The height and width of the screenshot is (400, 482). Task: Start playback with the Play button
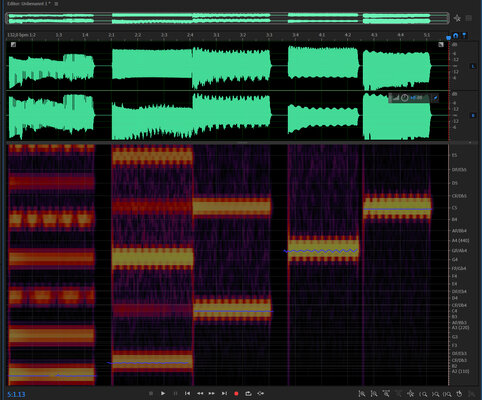coord(163,394)
